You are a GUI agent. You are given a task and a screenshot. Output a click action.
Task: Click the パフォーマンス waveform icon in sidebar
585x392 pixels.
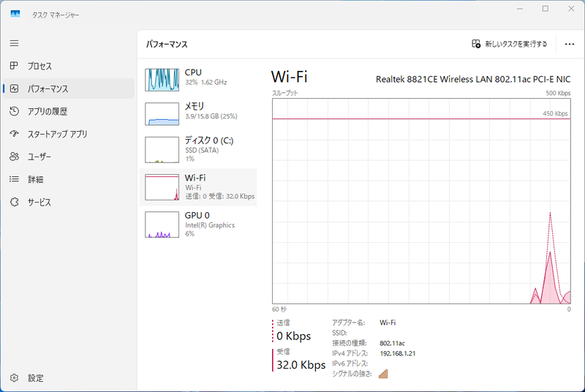click(14, 88)
